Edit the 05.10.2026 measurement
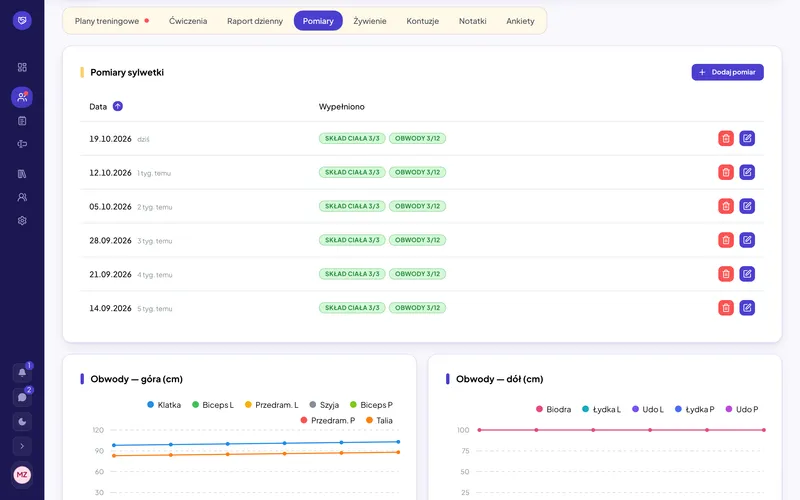The width and height of the screenshot is (800, 500). (x=747, y=206)
